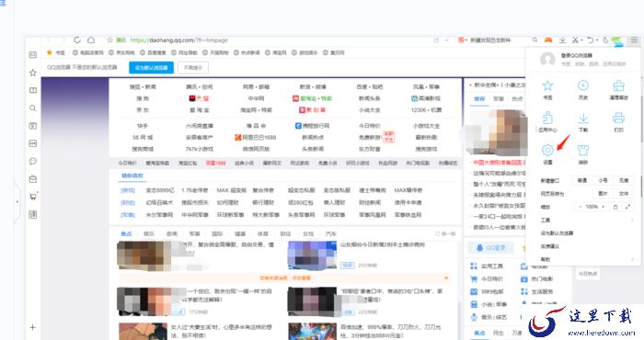Click QQ登录 button in right panel
The height and width of the screenshot is (340, 644).
click(x=490, y=248)
